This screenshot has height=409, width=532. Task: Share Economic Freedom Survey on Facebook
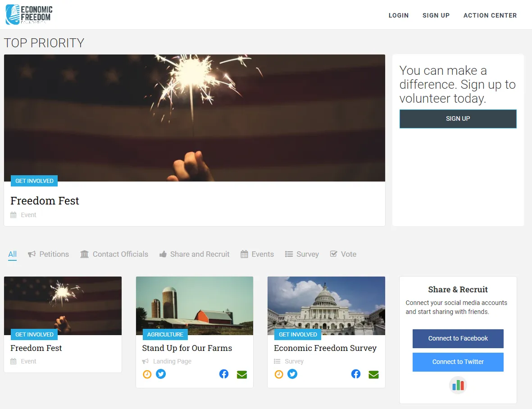pos(355,374)
